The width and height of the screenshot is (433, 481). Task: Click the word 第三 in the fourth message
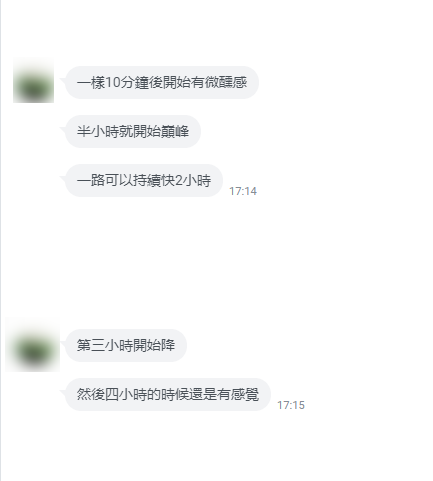pos(91,345)
